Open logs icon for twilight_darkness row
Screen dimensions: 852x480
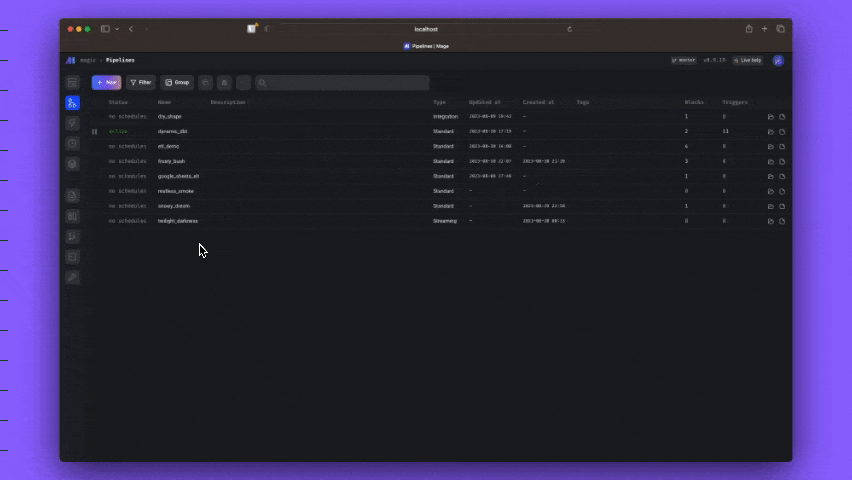pos(782,221)
